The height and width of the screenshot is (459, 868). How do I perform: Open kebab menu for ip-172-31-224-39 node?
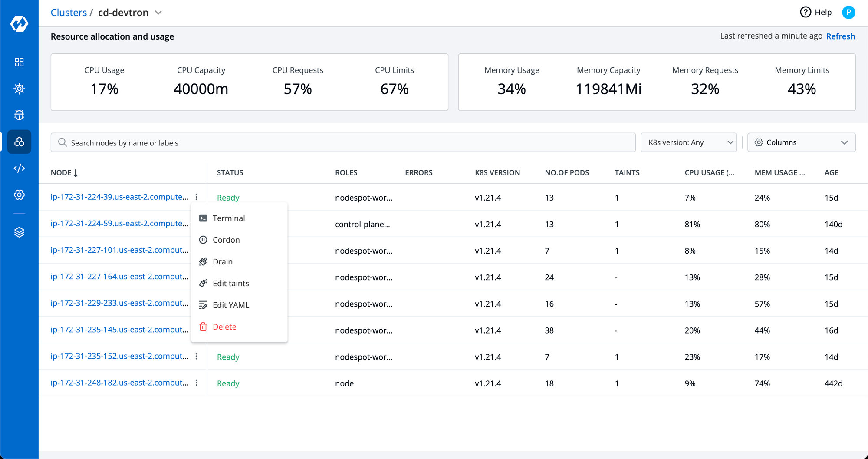tap(197, 197)
